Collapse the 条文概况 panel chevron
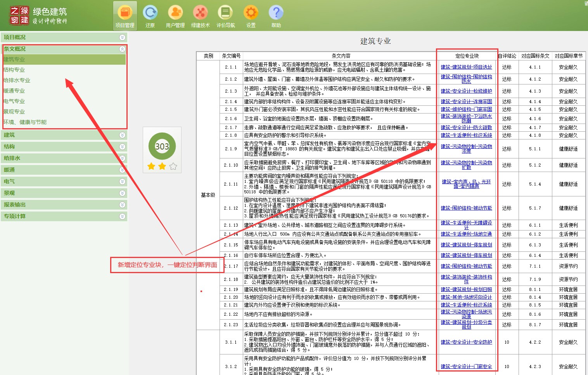This screenshot has height=375, width=588. point(122,49)
